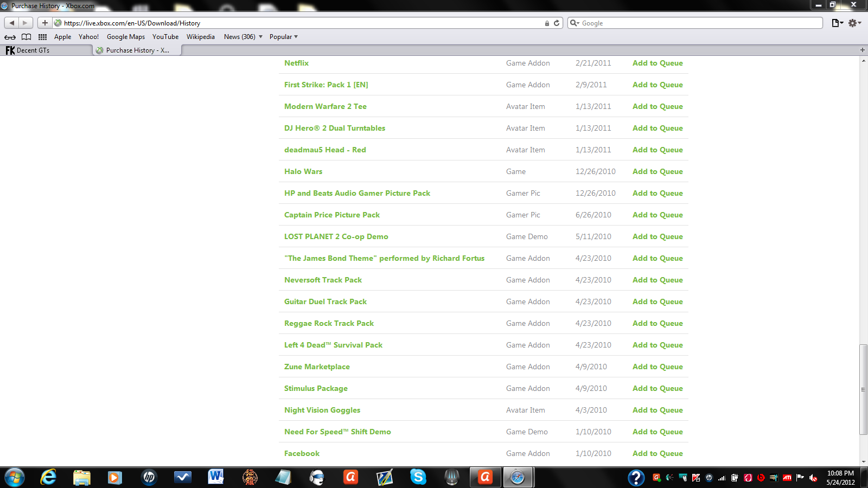The height and width of the screenshot is (488, 868).
Task: Open the Windows Start menu
Action: click(15, 477)
